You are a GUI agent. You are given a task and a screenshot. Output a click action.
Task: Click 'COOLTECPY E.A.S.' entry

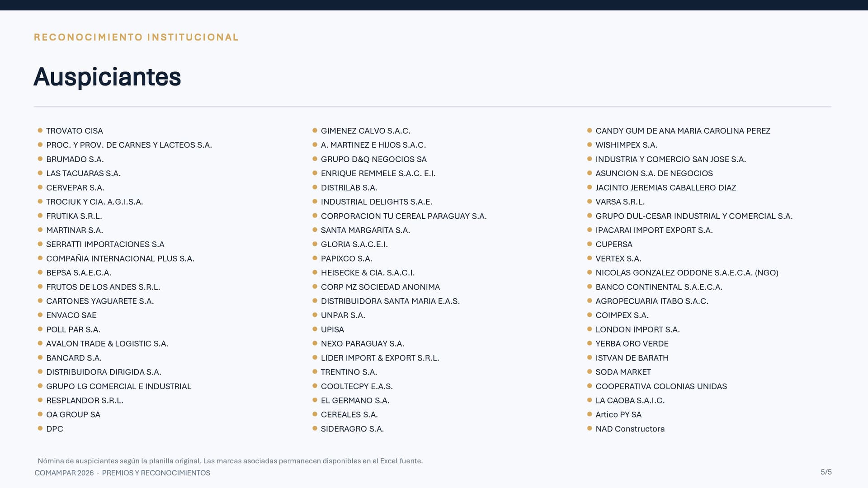[357, 386]
